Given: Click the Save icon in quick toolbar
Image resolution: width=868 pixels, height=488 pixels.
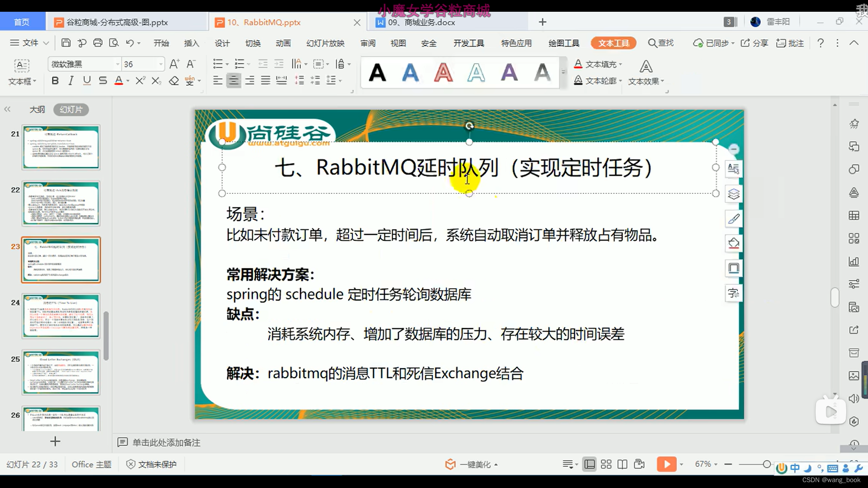Looking at the screenshot, I should click(66, 43).
